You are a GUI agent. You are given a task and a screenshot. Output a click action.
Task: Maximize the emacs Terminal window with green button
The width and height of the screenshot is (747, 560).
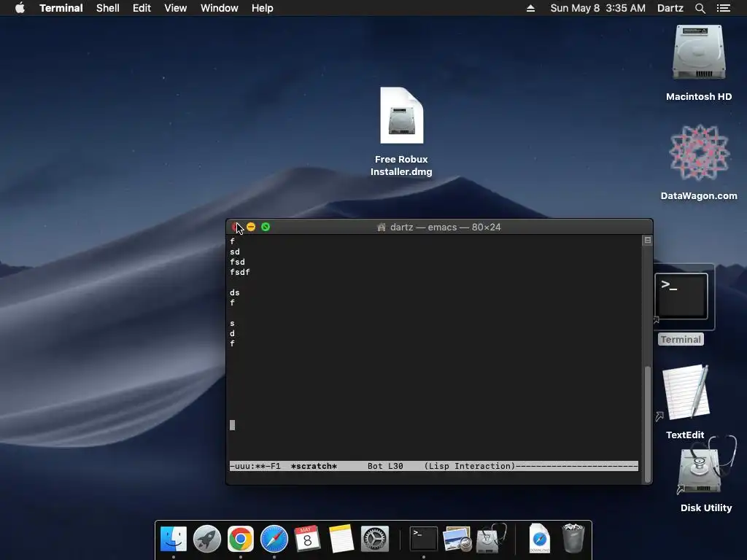(x=266, y=227)
